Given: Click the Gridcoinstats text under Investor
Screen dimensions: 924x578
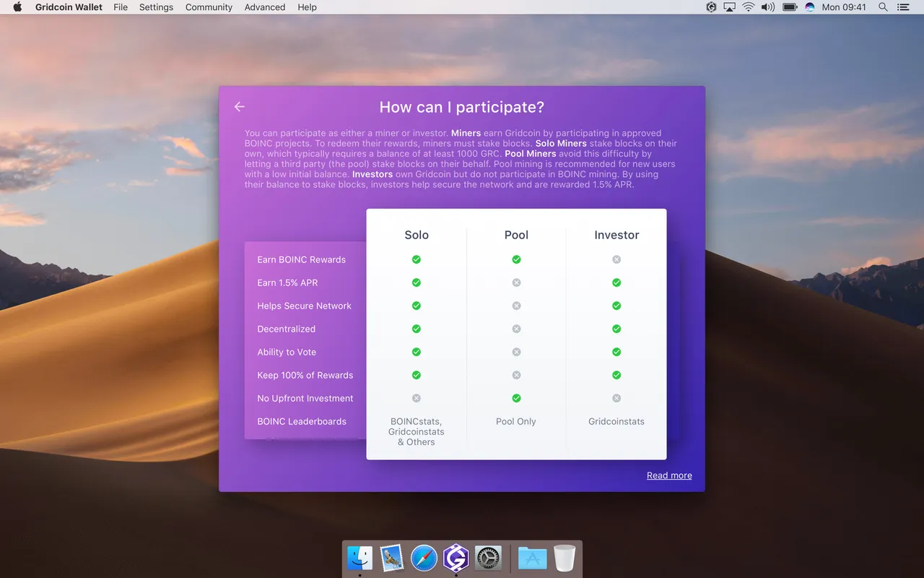Looking at the screenshot, I should (x=616, y=421).
